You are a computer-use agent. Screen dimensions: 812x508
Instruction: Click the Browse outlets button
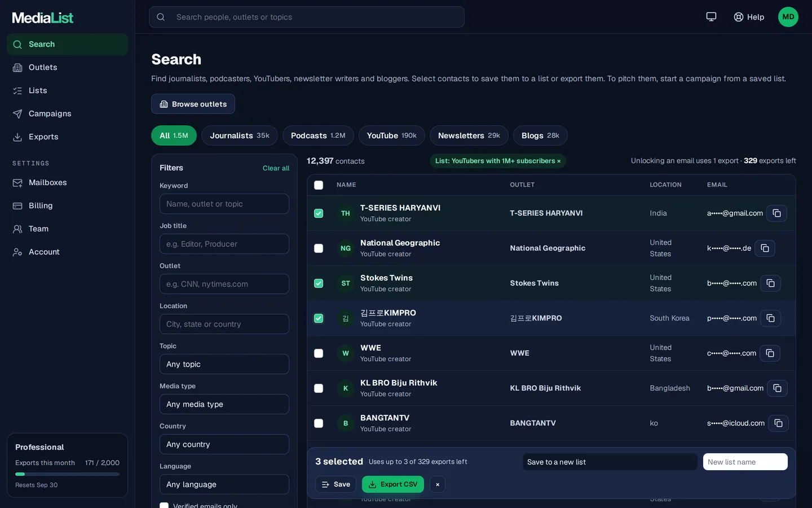click(193, 104)
